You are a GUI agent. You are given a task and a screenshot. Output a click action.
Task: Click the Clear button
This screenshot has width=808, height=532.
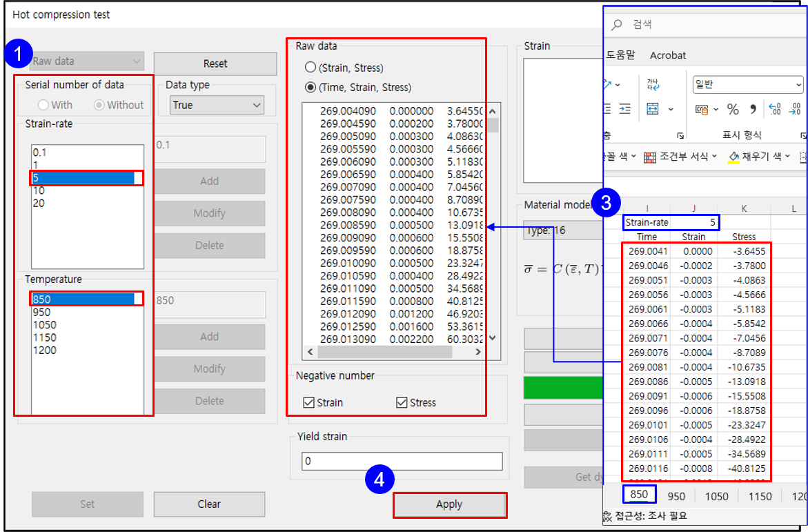coord(209,504)
